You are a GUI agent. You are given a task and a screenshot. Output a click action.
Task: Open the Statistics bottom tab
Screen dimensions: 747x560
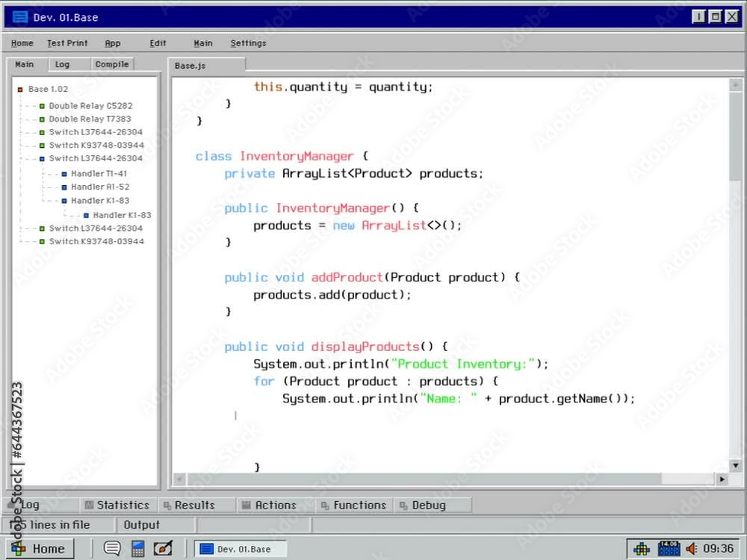click(x=117, y=505)
